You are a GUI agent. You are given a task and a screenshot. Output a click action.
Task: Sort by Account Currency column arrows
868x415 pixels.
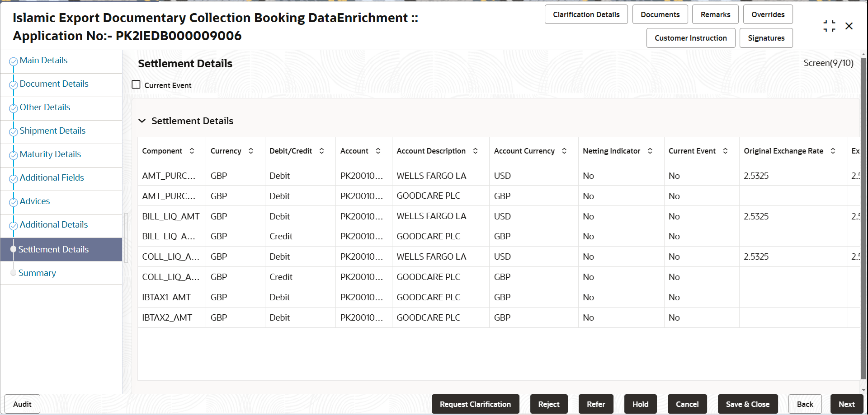coord(564,151)
